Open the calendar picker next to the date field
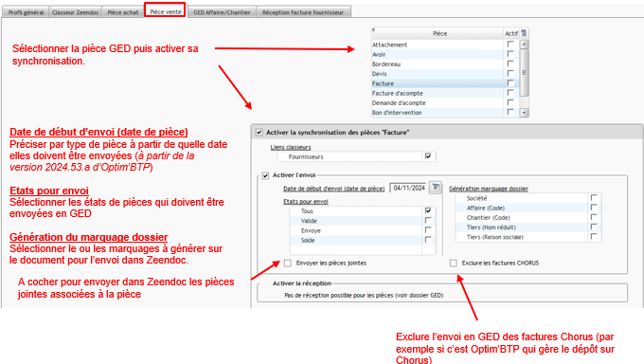This screenshot has width=644, height=364. point(436,188)
